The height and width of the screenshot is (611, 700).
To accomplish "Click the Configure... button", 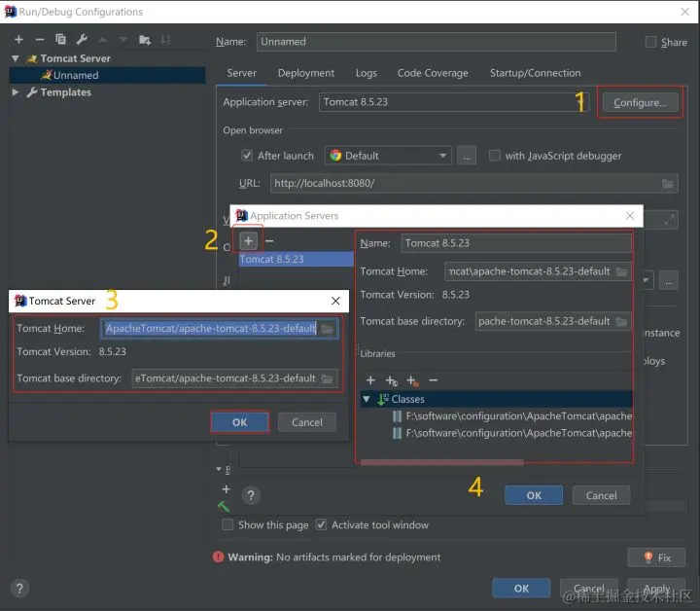I will 640,103.
